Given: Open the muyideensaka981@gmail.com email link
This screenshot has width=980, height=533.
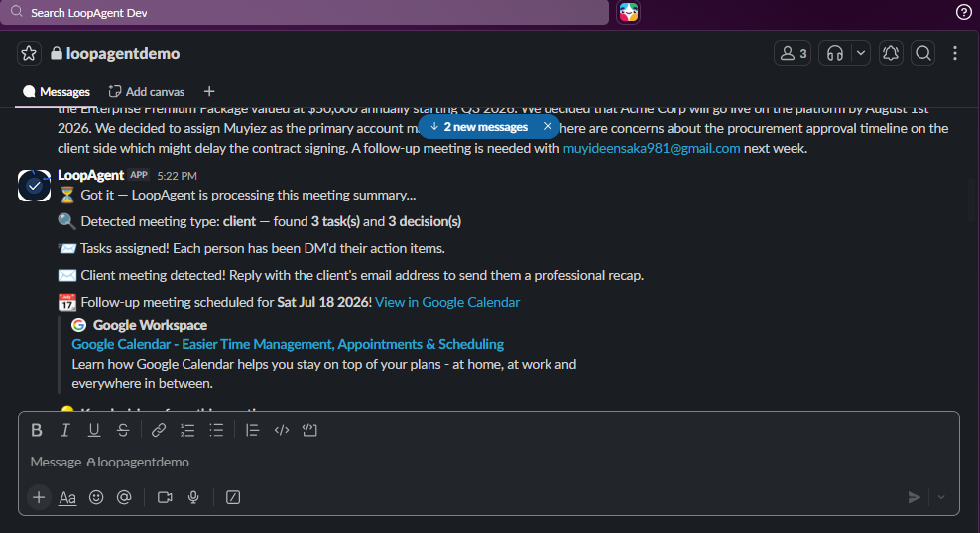Looking at the screenshot, I should [x=652, y=148].
